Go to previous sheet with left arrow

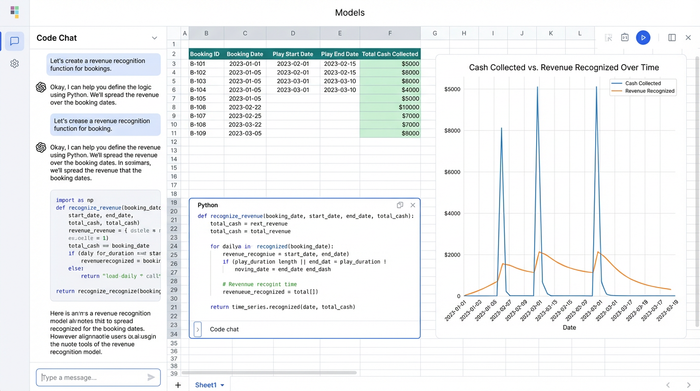pyautogui.click(x=668, y=385)
